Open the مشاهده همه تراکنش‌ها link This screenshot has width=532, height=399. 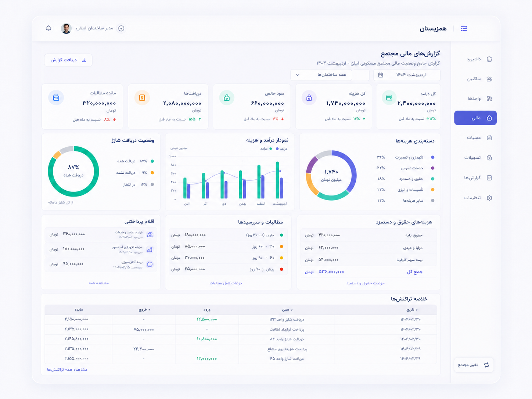coord(67,370)
